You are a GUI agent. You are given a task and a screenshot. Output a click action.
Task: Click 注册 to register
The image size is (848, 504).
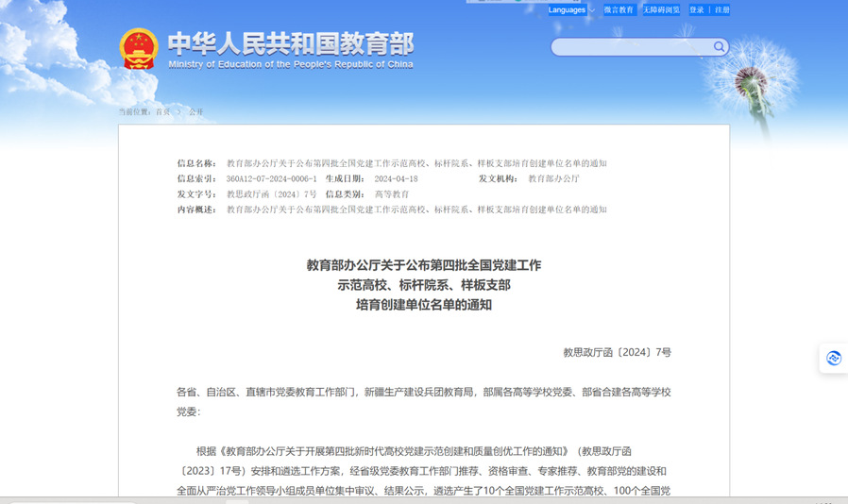pyautogui.click(x=721, y=9)
